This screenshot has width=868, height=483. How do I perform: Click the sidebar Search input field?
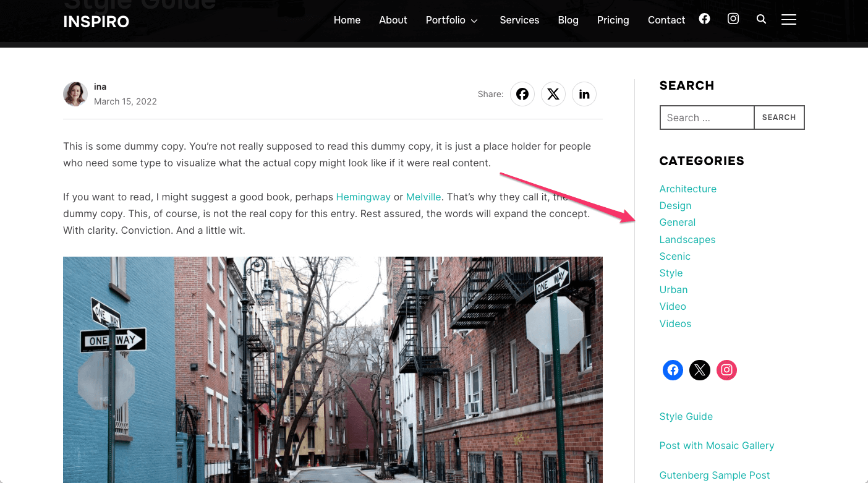[707, 118]
